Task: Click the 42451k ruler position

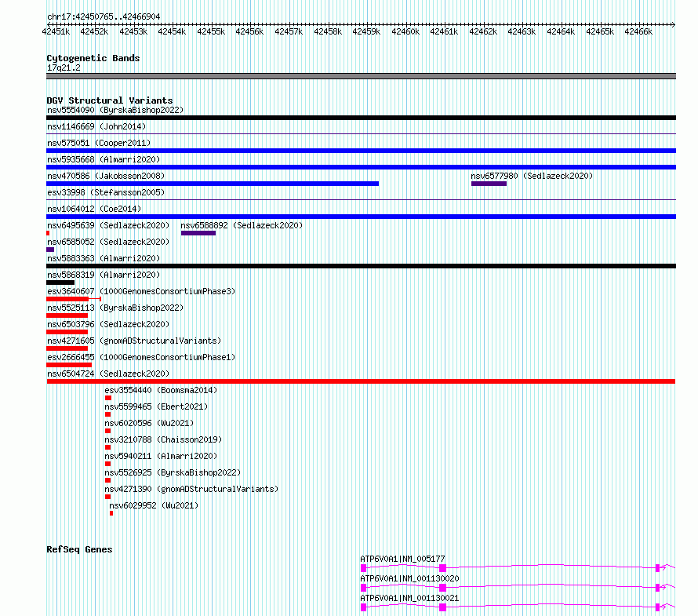Action: tap(56, 31)
